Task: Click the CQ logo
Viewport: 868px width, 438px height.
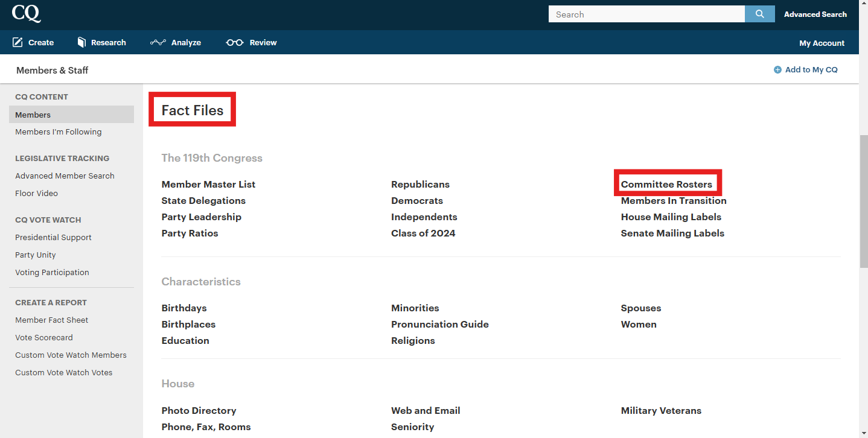Action: coord(27,13)
